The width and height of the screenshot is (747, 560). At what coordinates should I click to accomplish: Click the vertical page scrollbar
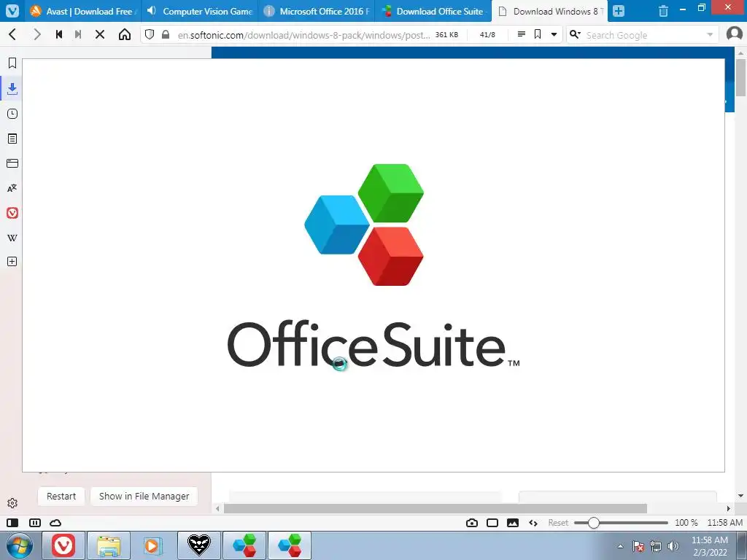pyautogui.click(x=740, y=77)
